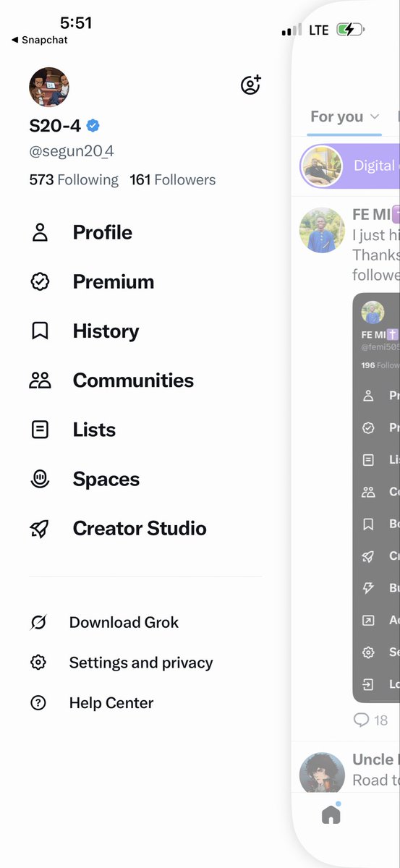This screenshot has height=868, width=400.
Task: Click the Settings gear icon
Action: [38, 663]
